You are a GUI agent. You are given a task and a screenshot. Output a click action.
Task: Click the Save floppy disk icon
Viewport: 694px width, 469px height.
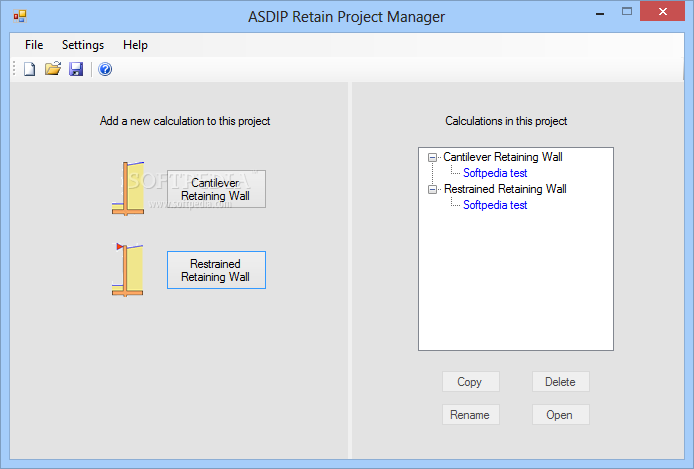point(76,69)
